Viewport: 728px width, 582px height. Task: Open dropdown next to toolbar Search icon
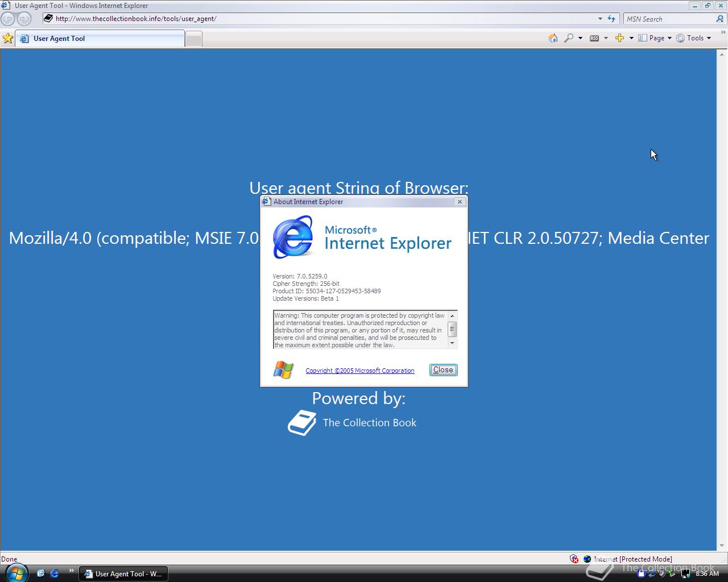tap(580, 38)
